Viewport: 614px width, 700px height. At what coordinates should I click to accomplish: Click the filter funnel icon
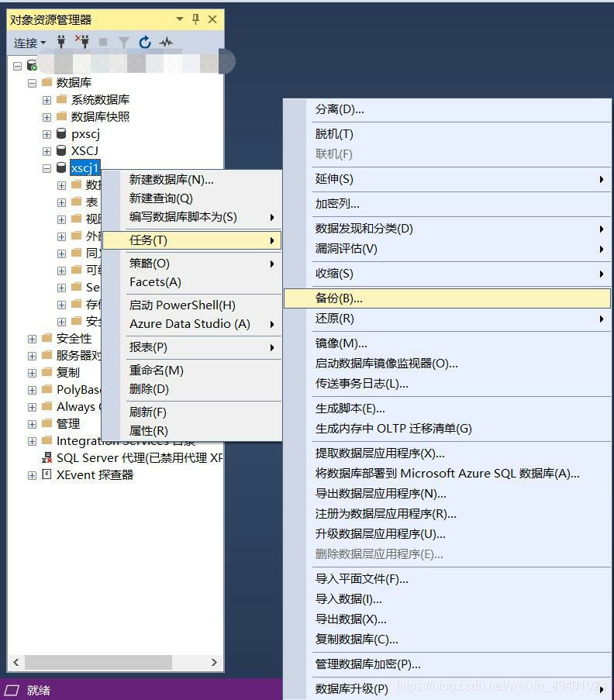pos(123,42)
